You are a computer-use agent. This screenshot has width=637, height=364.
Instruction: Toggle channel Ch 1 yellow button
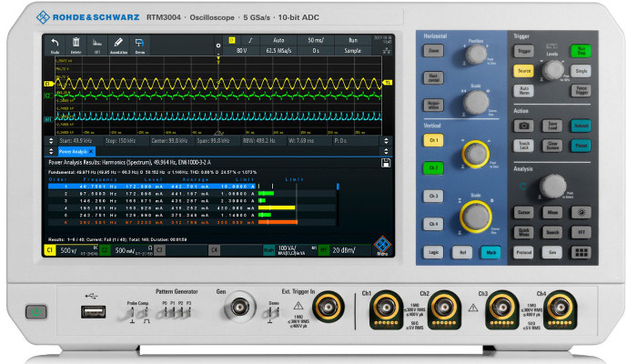[436, 142]
